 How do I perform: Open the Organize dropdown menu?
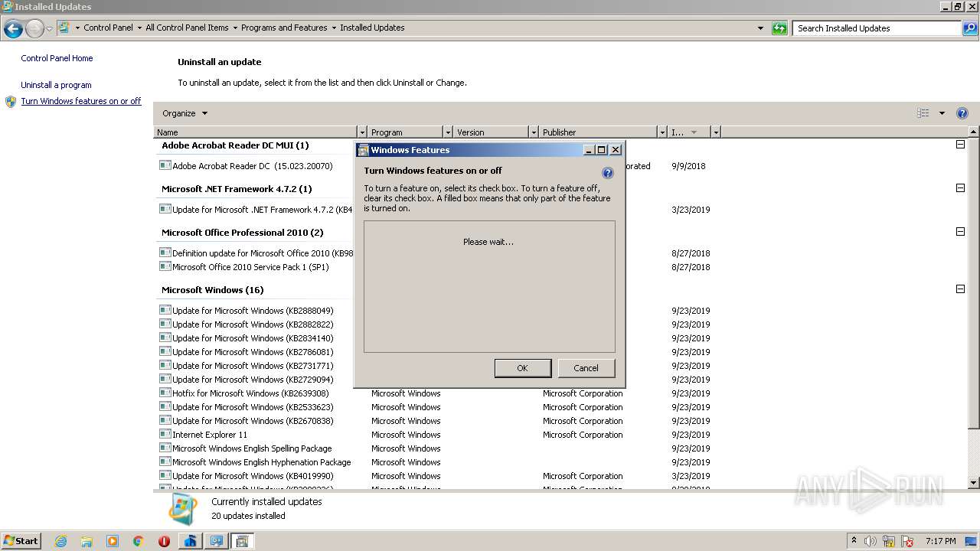click(185, 113)
